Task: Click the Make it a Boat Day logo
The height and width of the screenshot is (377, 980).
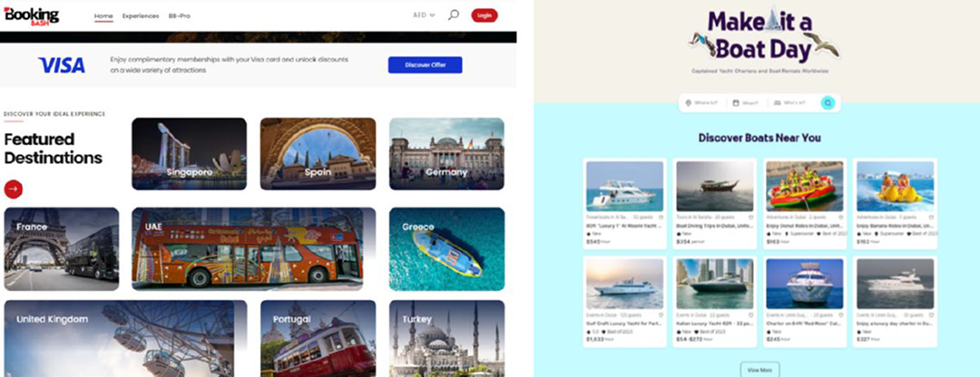Action: pos(759,36)
